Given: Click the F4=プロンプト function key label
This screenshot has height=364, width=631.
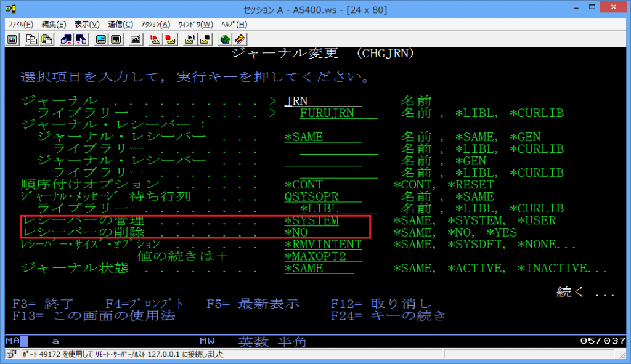Looking at the screenshot, I should [145, 303].
